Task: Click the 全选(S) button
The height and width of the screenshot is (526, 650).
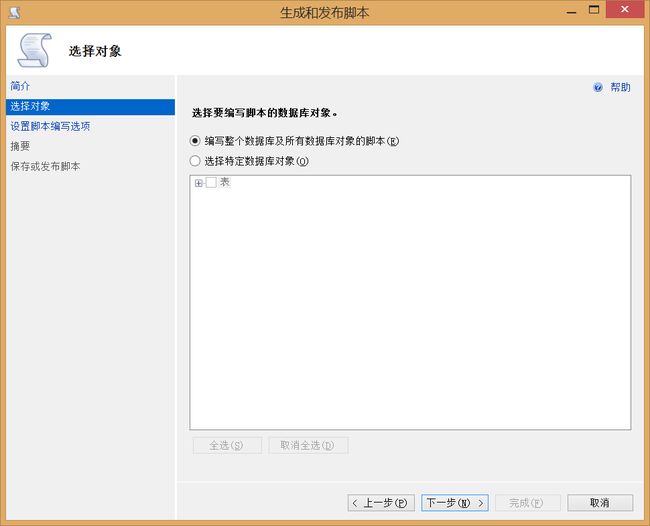Action: 227,446
